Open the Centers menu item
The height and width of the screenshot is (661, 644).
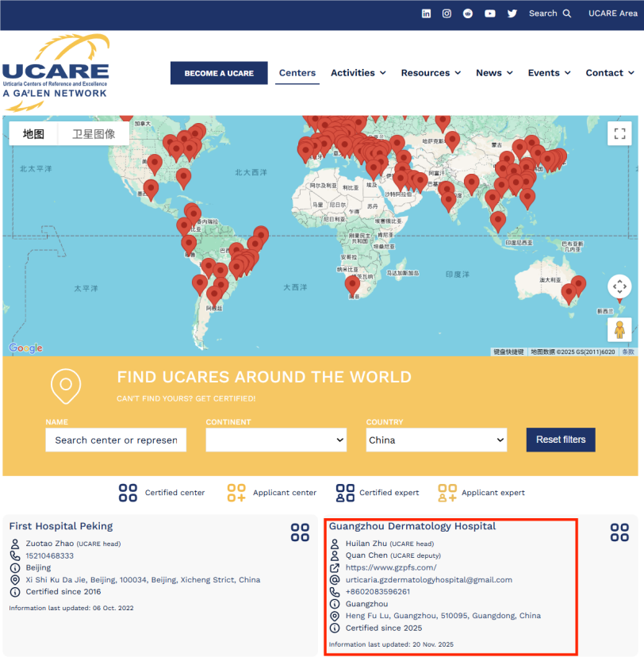[297, 73]
